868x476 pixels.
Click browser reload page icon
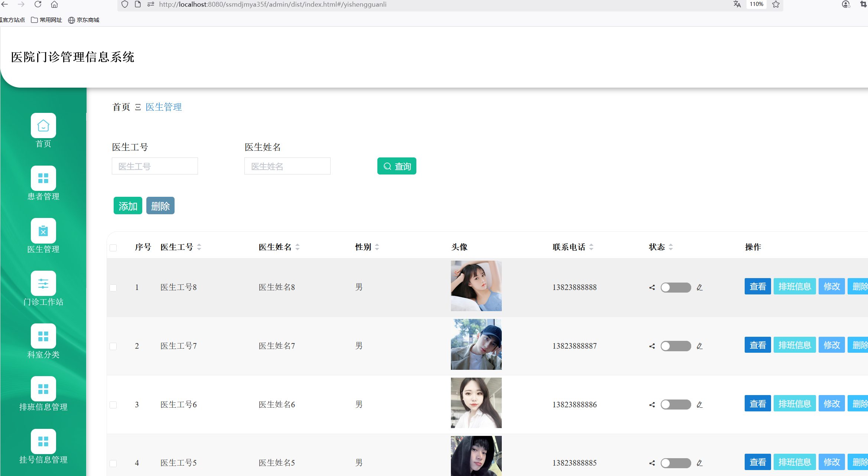pyautogui.click(x=38, y=4)
